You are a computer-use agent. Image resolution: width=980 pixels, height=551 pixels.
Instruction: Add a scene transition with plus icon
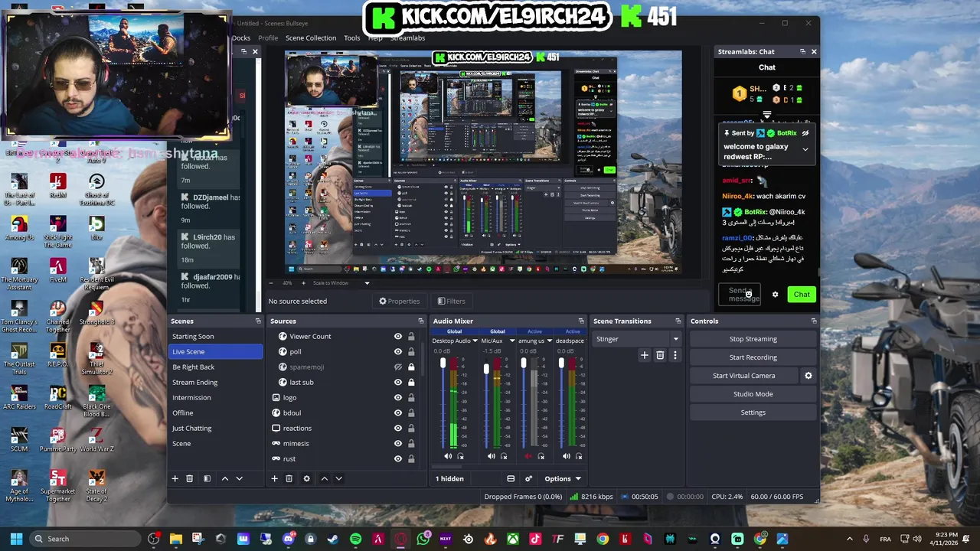pyautogui.click(x=644, y=355)
